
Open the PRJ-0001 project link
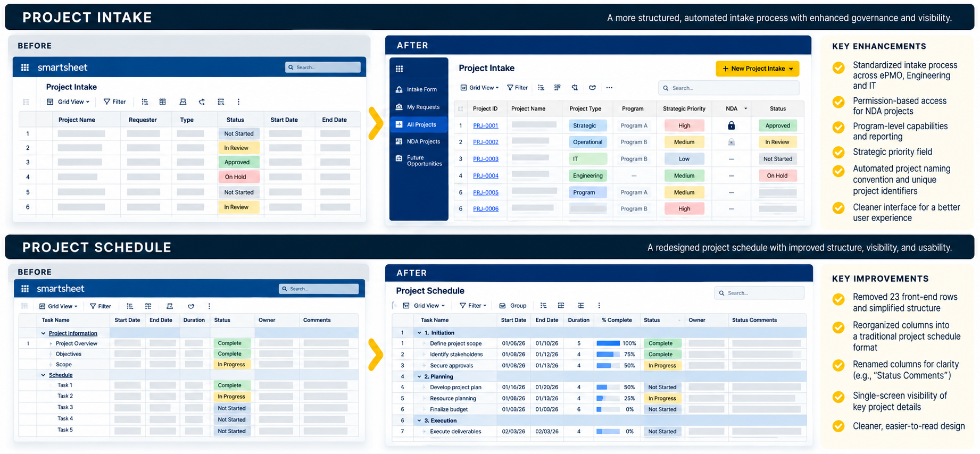486,125
